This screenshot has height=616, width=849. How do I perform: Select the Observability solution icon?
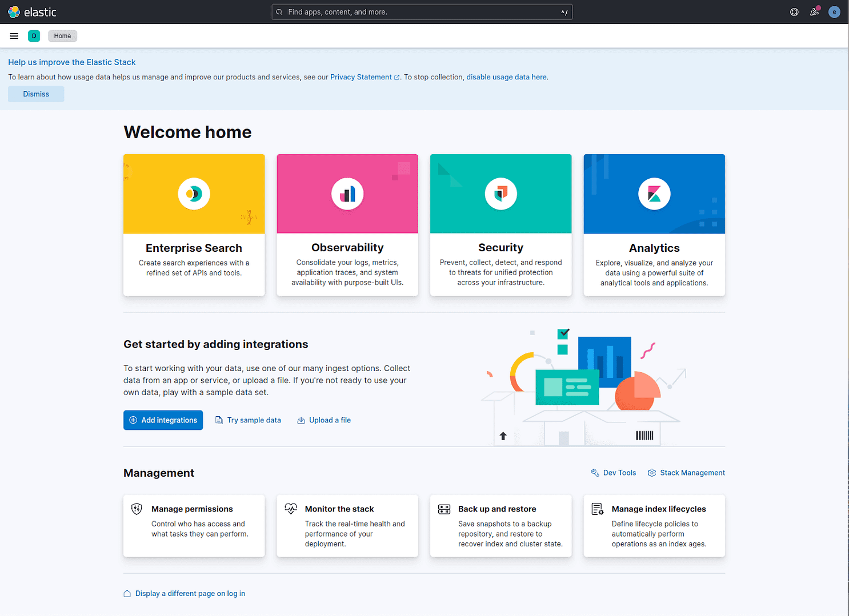tap(347, 194)
